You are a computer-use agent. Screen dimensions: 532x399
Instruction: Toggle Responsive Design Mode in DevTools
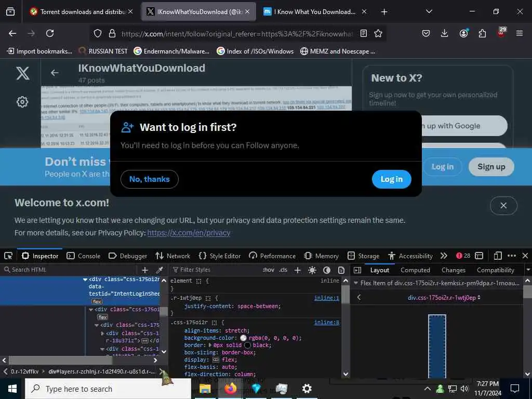click(x=498, y=256)
